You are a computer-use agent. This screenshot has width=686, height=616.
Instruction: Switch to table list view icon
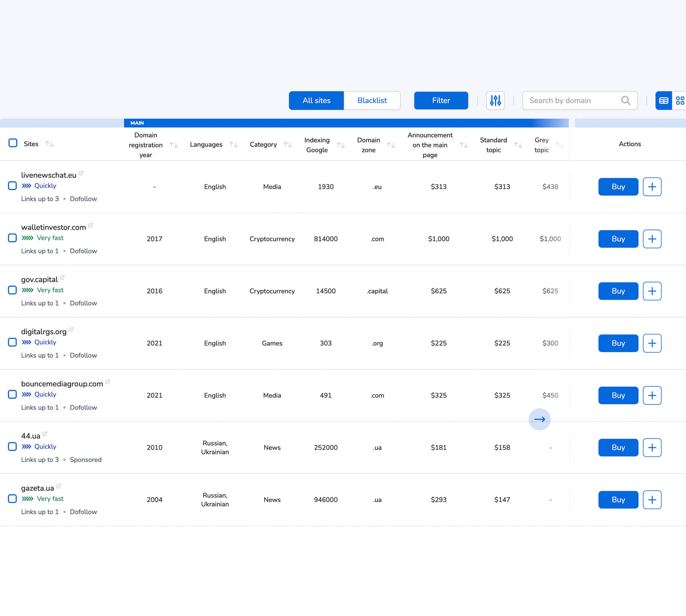pyautogui.click(x=663, y=101)
